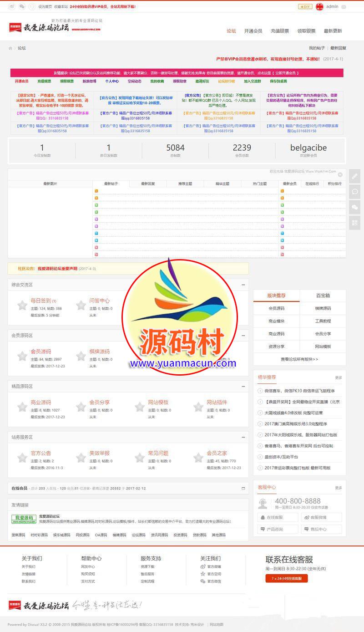This screenshot has width=364, height=632.
Task: Open the 会员源码 forum link
Action: click(x=40, y=352)
